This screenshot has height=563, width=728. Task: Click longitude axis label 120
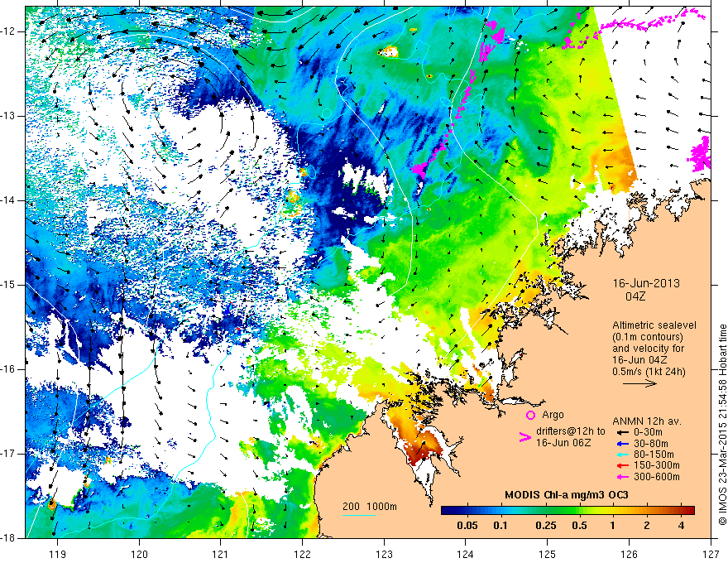tap(139, 554)
